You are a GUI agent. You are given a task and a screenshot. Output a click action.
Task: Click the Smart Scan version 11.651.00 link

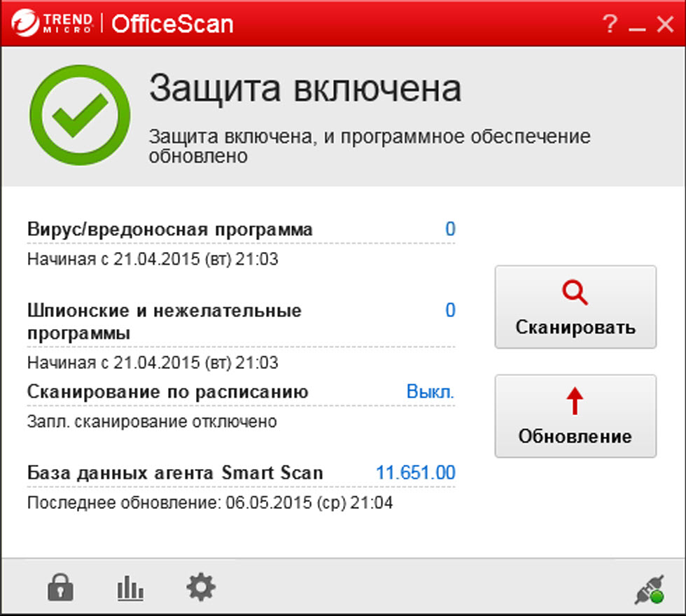(x=415, y=472)
